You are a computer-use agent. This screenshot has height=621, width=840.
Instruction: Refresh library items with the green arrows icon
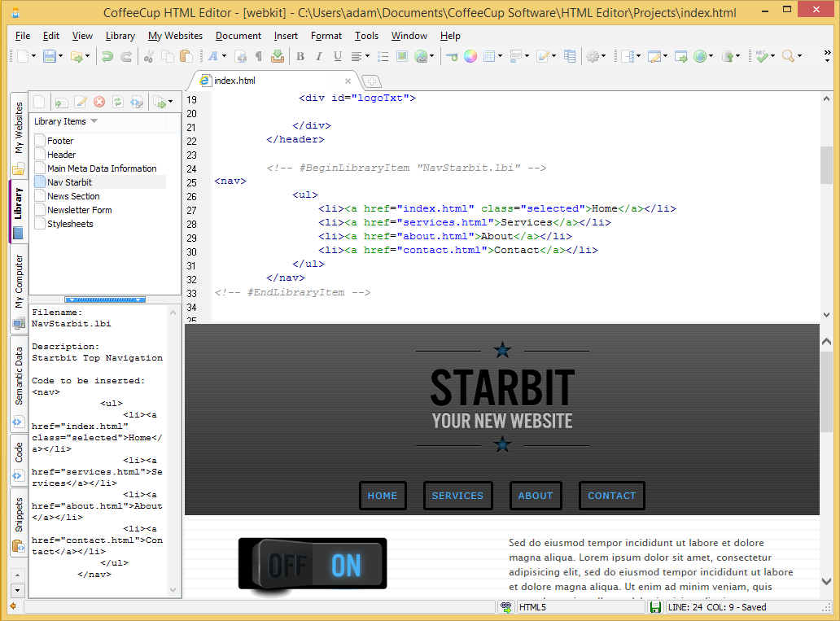click(116, 101)
